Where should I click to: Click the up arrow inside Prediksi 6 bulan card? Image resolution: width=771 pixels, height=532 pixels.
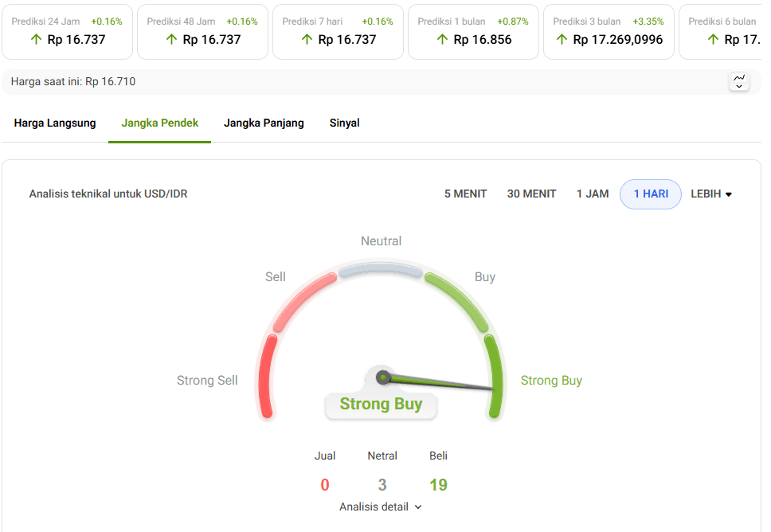(714, 39)
